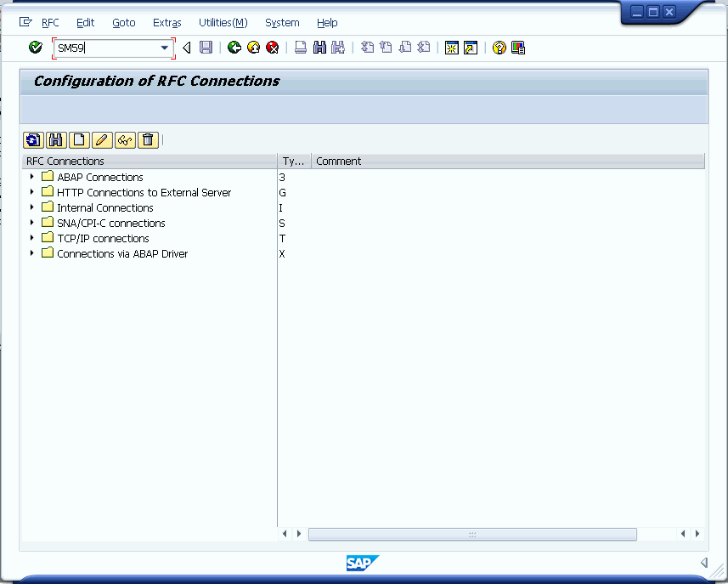The image size is (728, 584).
Task: Click the green Enter checkmark icon
Action: tap(36, 48)
